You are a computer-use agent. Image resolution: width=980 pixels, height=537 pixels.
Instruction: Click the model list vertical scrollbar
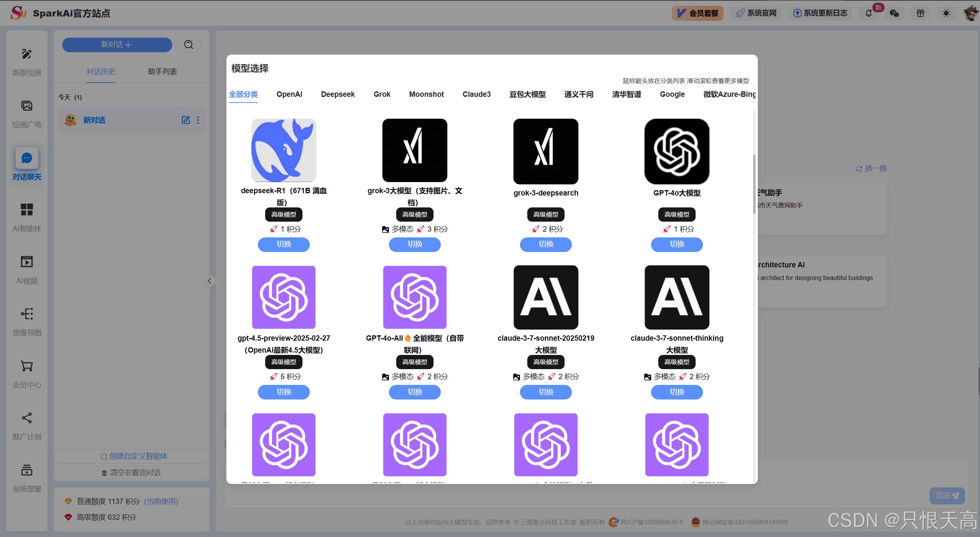coord(754,184)
